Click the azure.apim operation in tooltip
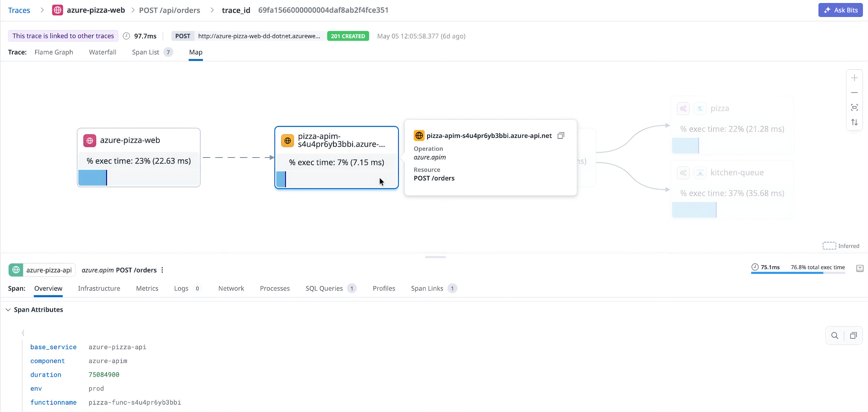The image size is (868, 412). [430, 157]
